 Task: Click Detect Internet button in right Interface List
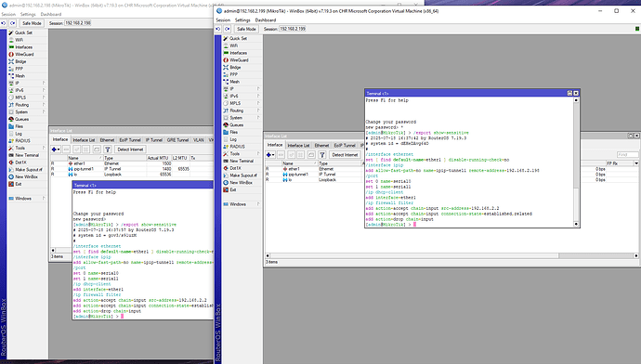345,155
